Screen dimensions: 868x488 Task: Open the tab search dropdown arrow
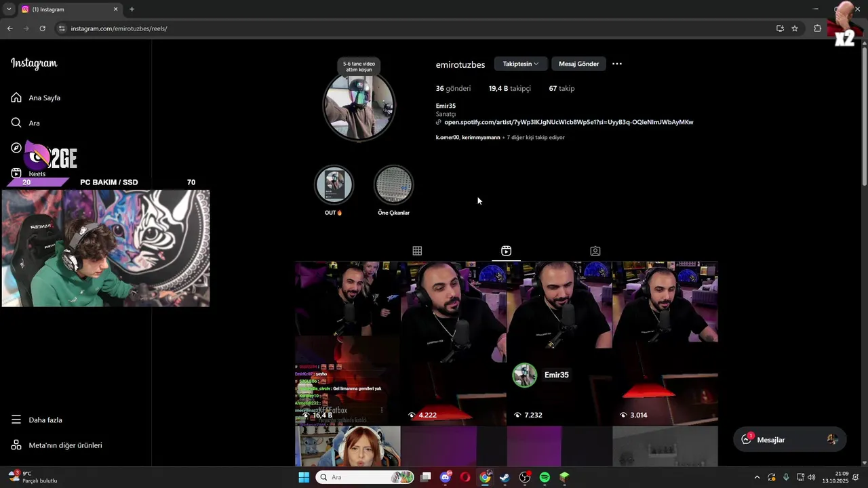[x=9, y=9]
